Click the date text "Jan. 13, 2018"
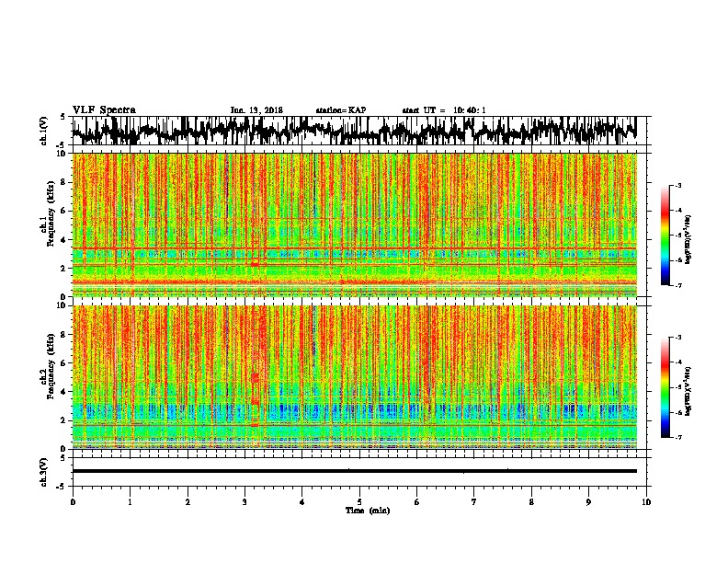728x563 pixels. point(256,110)
